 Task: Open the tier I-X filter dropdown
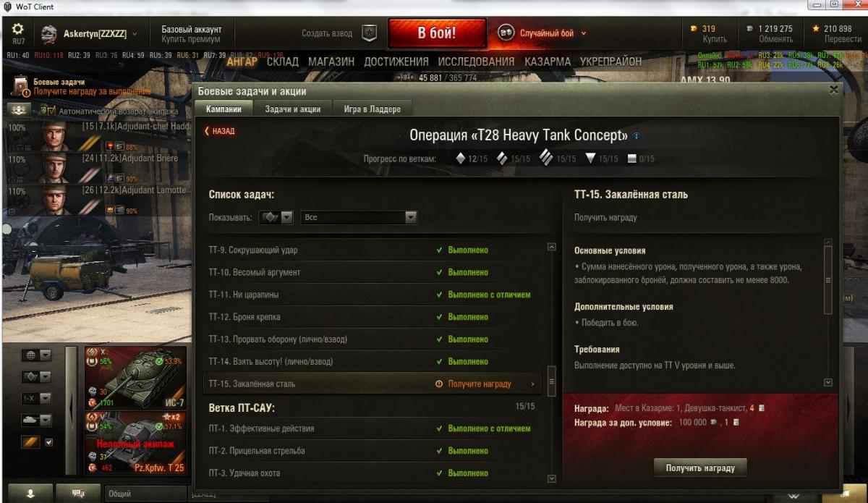pyautogui.click(x=38, y=399)
